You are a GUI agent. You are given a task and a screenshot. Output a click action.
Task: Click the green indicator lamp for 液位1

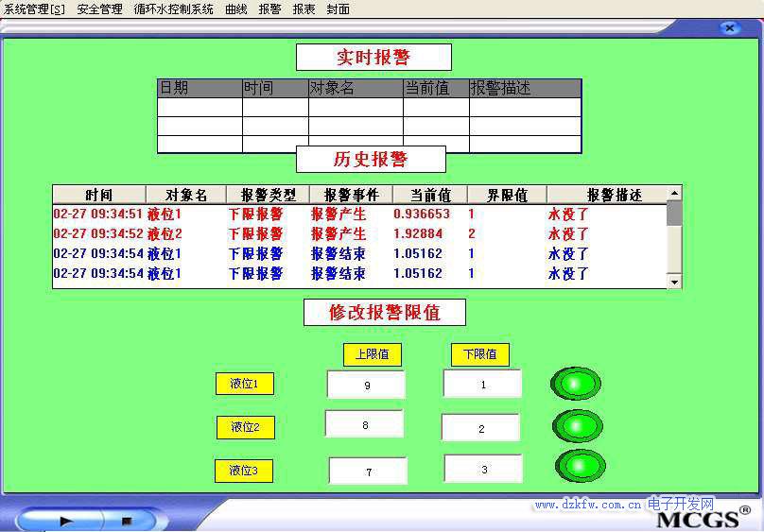(x=576, y=384)
